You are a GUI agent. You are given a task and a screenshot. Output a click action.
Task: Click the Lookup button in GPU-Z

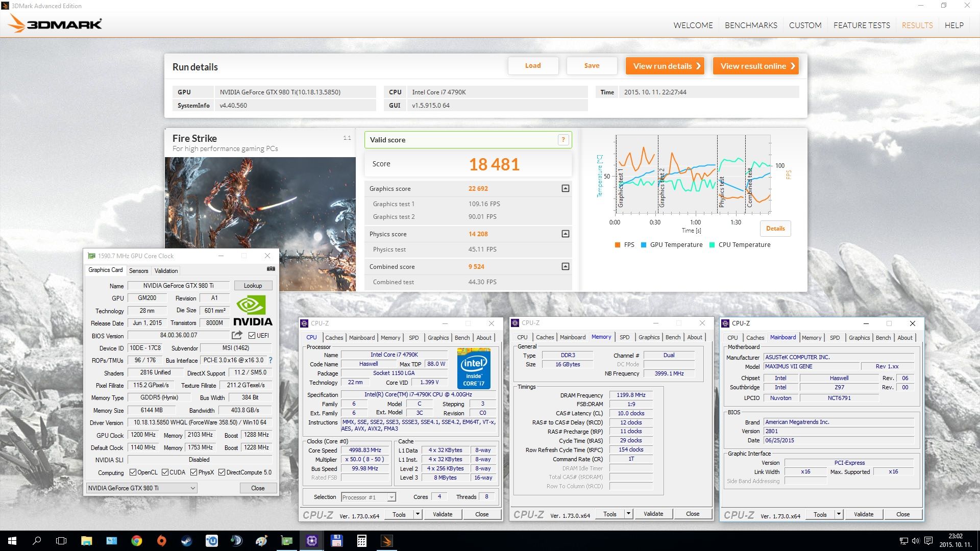pos(253,285)
